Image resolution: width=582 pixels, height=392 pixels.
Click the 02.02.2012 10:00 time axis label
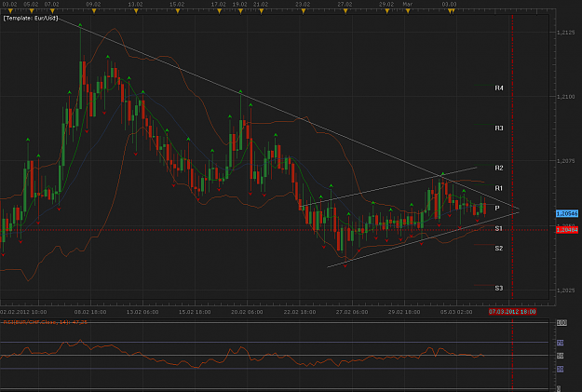click(x=23, y=312)
